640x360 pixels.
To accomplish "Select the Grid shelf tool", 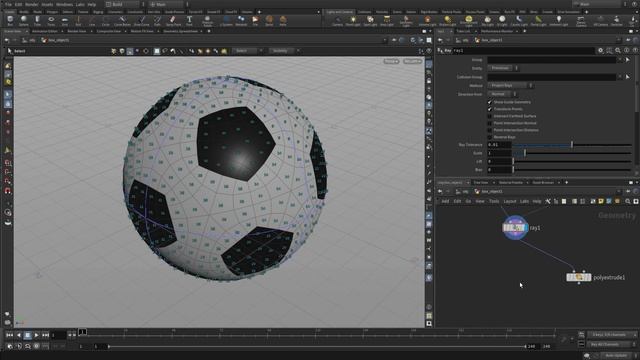I will pyautogui.click(x=64, y=21).
